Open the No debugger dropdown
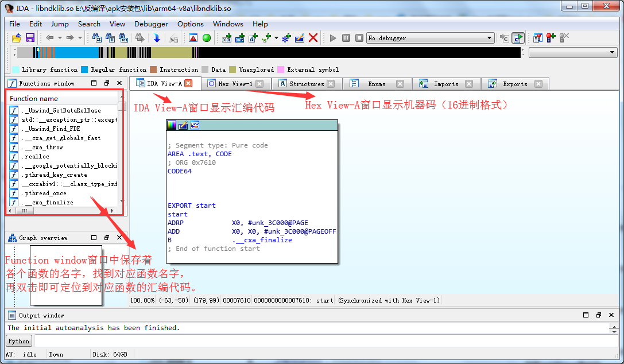 431,38
